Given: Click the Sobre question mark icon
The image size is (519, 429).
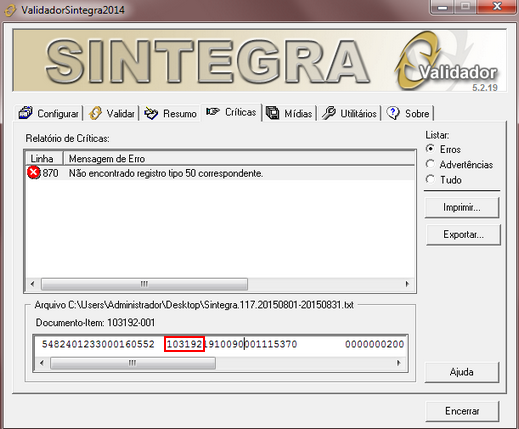Looking at the screenshot, I should point(393,113).
